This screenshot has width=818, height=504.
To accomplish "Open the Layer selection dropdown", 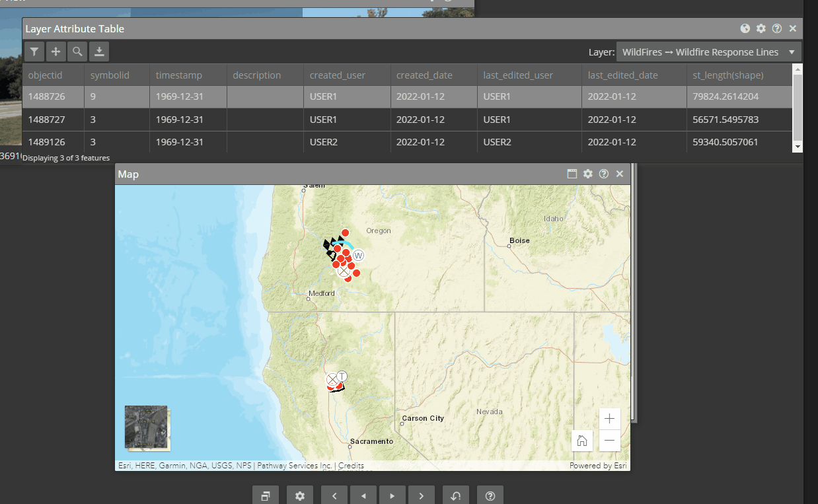I will (708, 52).
